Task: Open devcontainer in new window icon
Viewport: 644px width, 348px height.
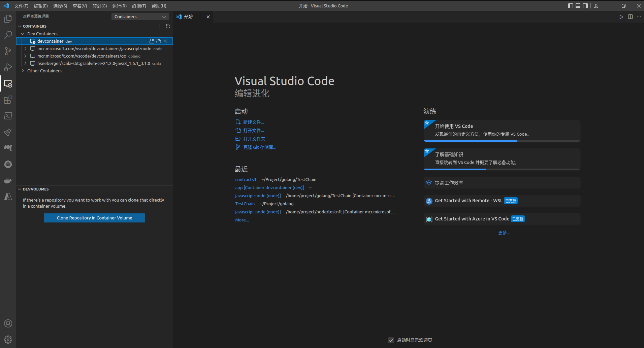Action: pyautogui.click(x=152, y=41)
